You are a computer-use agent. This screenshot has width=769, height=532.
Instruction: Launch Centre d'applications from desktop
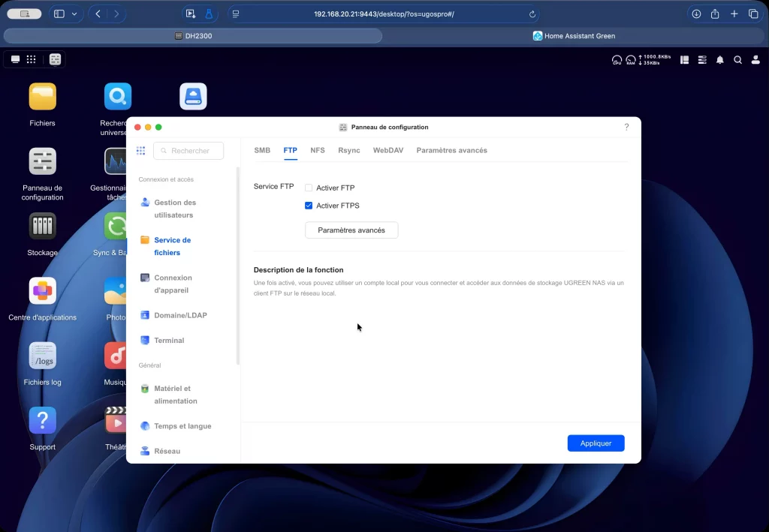point(42,291)
